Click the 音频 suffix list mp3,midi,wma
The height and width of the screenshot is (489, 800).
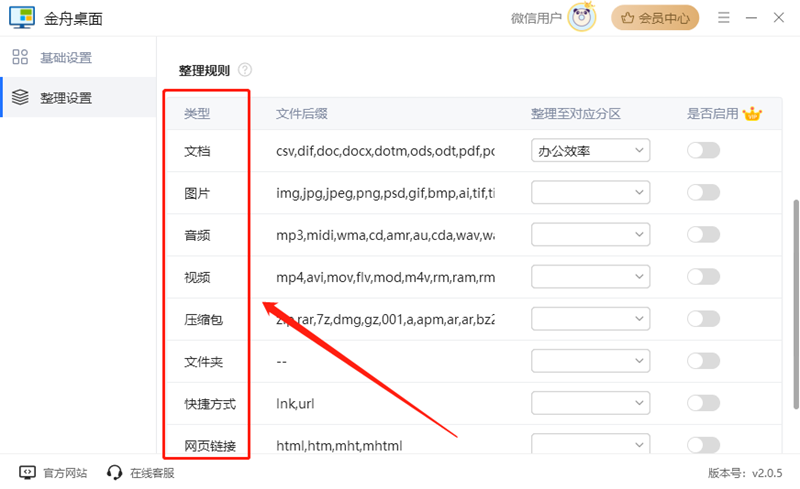(x=385, y=235)
